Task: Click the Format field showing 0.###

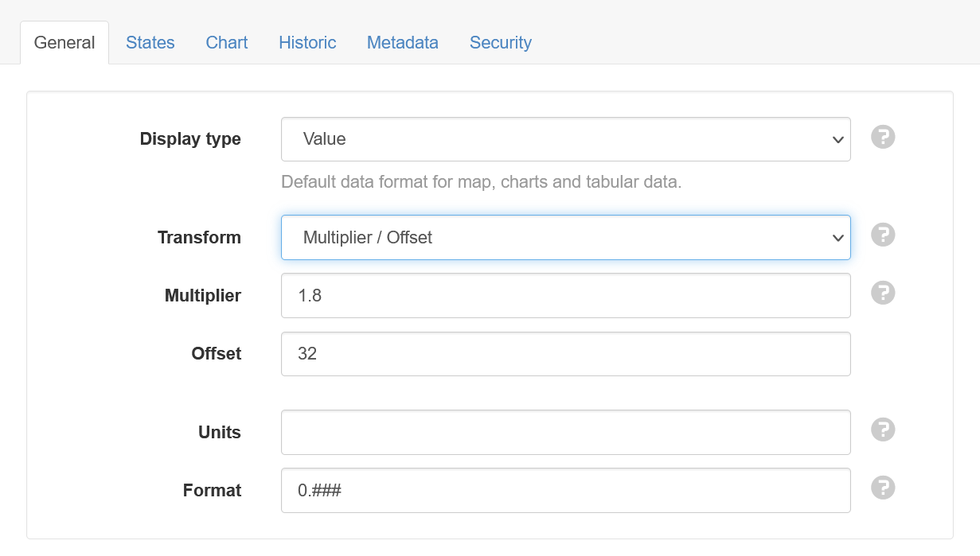Action: click(565, 490)
